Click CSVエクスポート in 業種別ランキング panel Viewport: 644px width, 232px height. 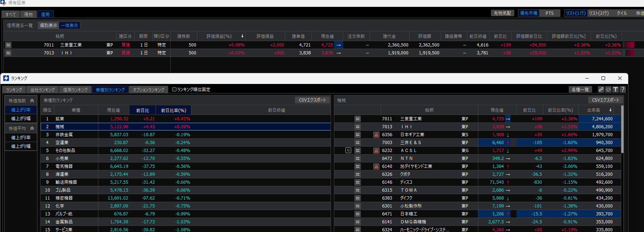[312, 100]
